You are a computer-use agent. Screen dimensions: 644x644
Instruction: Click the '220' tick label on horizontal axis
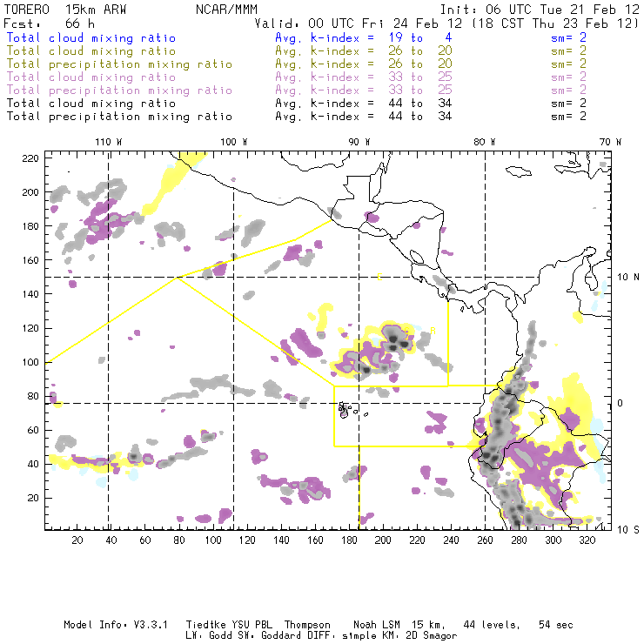tap(417, 540)
